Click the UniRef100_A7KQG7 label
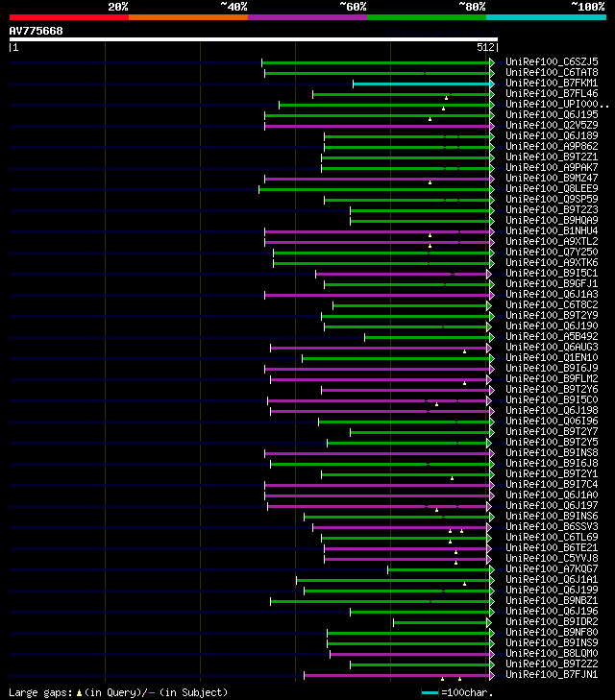 point(552,568)
